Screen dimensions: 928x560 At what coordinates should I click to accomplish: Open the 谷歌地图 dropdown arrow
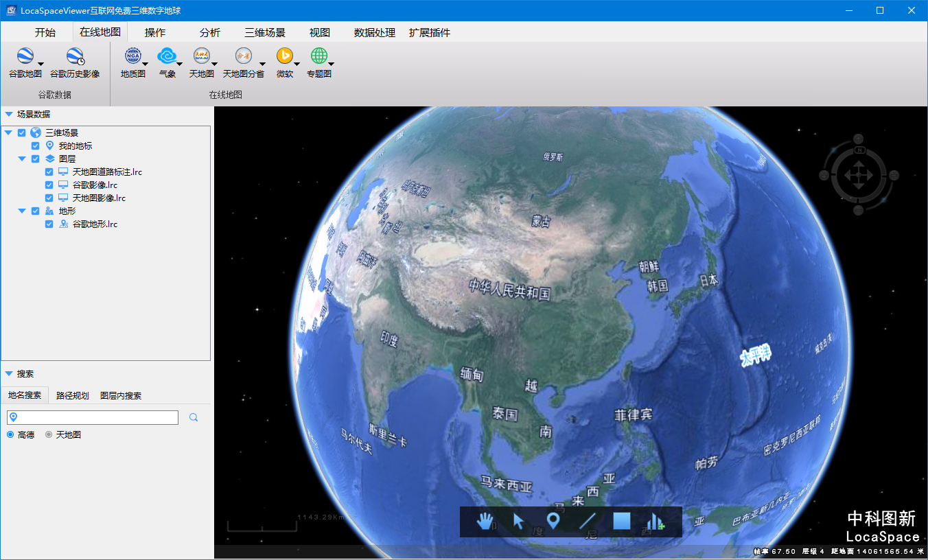pyautogui.click(x=40, y=65)
